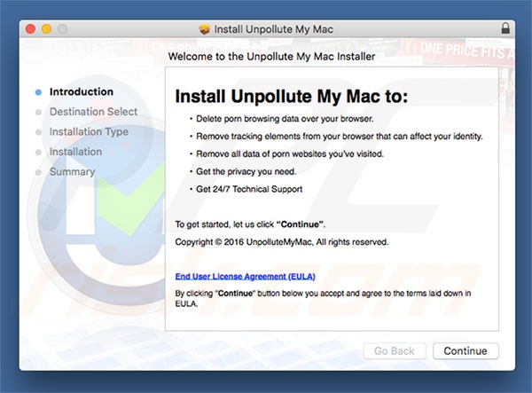Viewport: 532px width, 393px height.
Task: Click 'Delete porn browsing data over your browser.'
Action: (x=285, y=119)
